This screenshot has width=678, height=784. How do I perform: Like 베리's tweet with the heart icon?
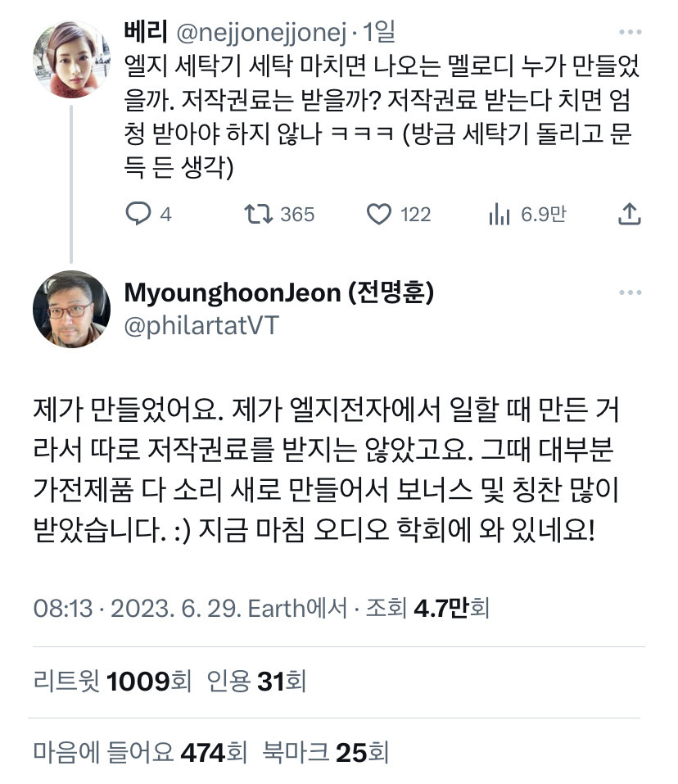(x=379, y=214)
